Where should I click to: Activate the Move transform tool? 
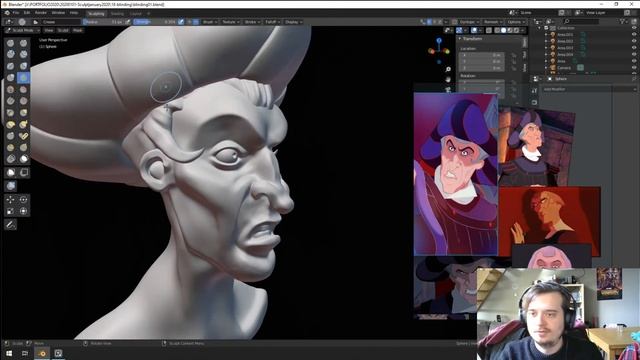pyautogui.click(x=11, y=200)
